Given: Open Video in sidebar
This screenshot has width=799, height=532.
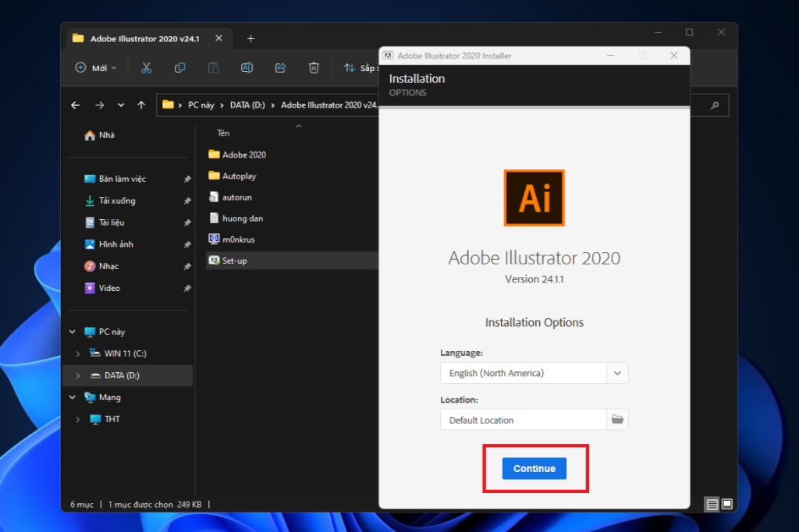Looking at the screenshot, I should [x=109, y=289].
